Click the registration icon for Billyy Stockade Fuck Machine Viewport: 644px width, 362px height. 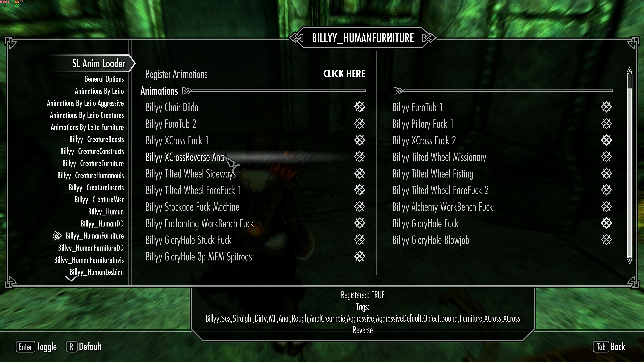(x=359, y=206)
